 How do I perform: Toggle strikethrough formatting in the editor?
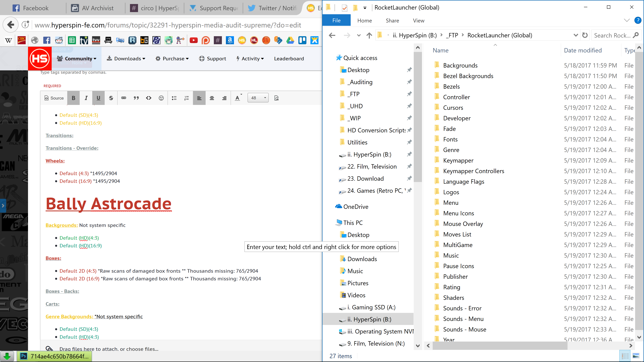pyautogui.click(x=111, y=98)
